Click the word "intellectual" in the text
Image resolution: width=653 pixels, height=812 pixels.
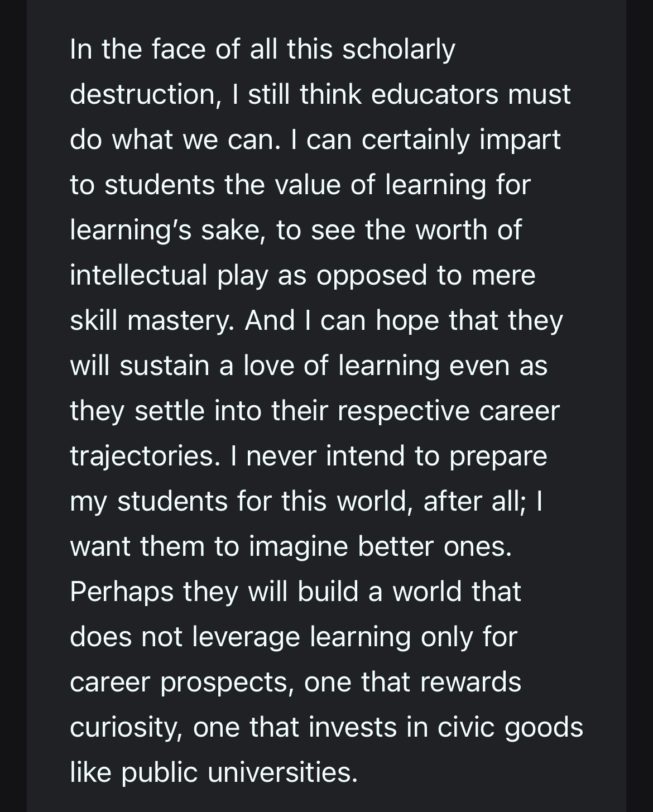138,275
